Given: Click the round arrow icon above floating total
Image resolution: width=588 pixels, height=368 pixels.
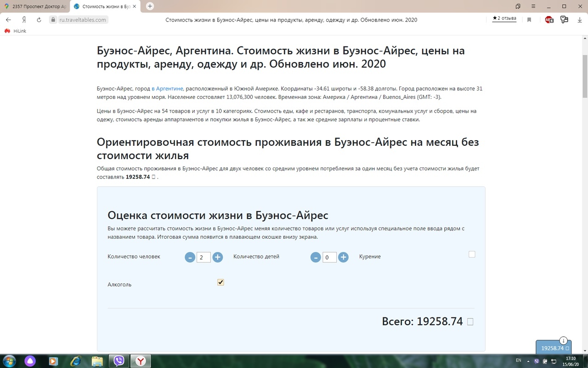Looking at the screenshot, I should (563, 341).
